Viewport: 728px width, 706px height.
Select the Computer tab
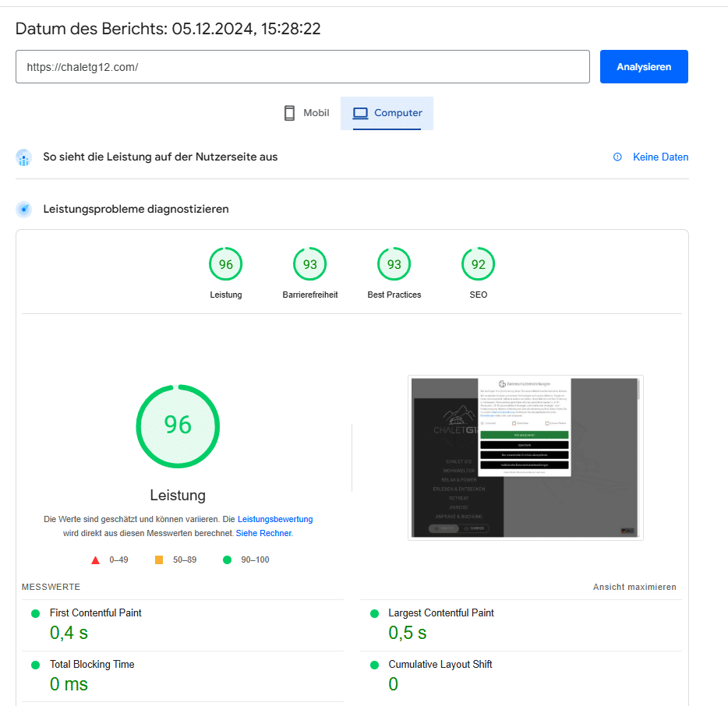387,113
